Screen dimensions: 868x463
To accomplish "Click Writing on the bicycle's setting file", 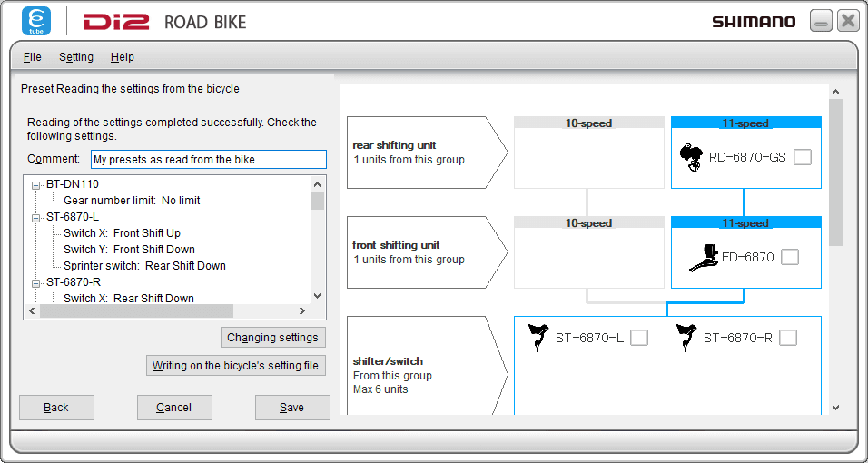I will point(236,366).
